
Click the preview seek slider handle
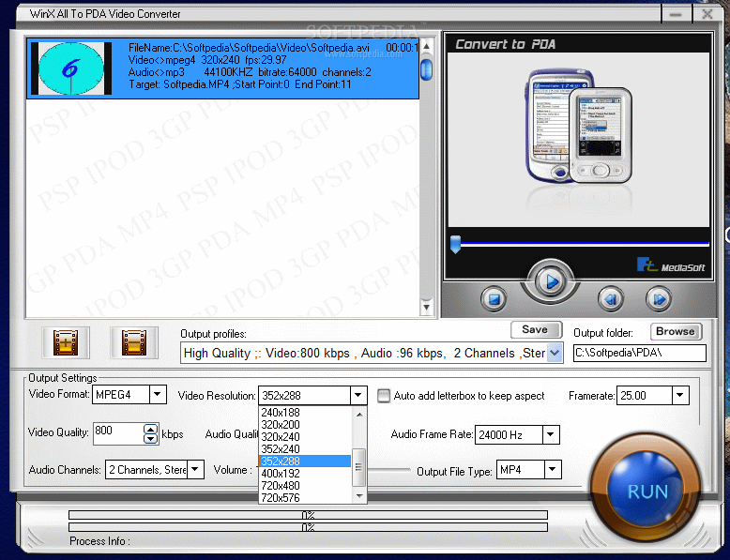(x=455, y=244)
